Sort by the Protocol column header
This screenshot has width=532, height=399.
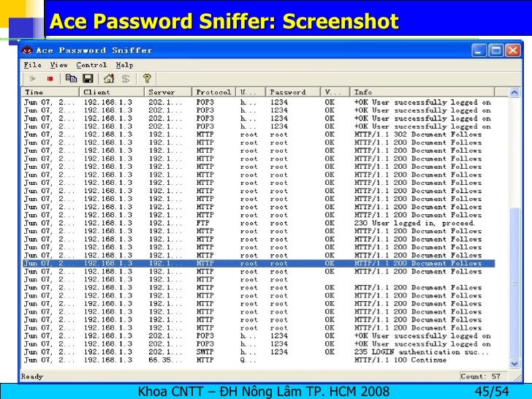(x=213, y=92)
